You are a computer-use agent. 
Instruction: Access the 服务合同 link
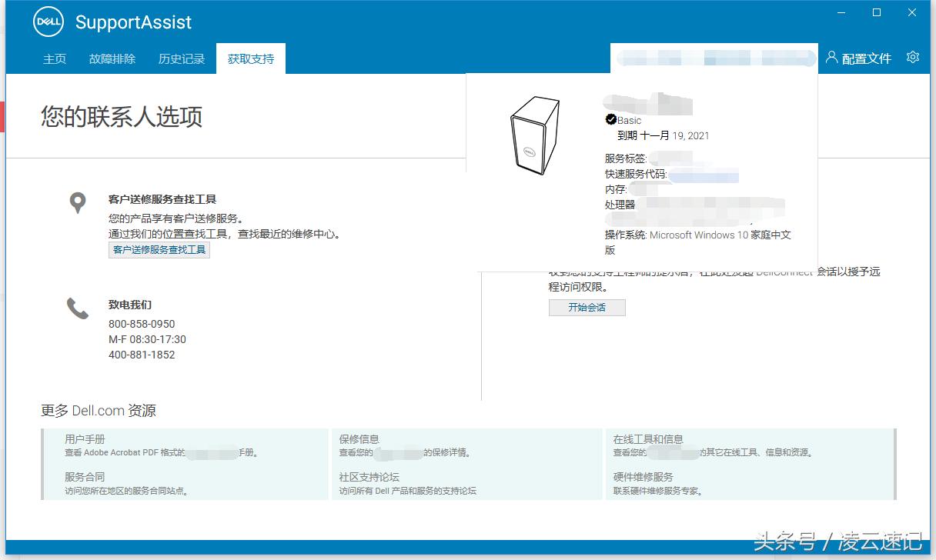coord(82,476)
